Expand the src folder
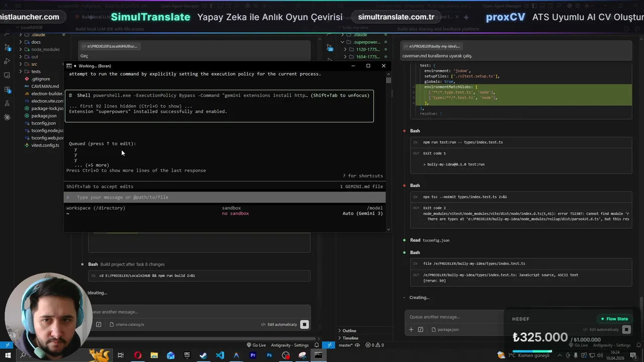This screenshot has width=644, height=362. tap(34, 64)
